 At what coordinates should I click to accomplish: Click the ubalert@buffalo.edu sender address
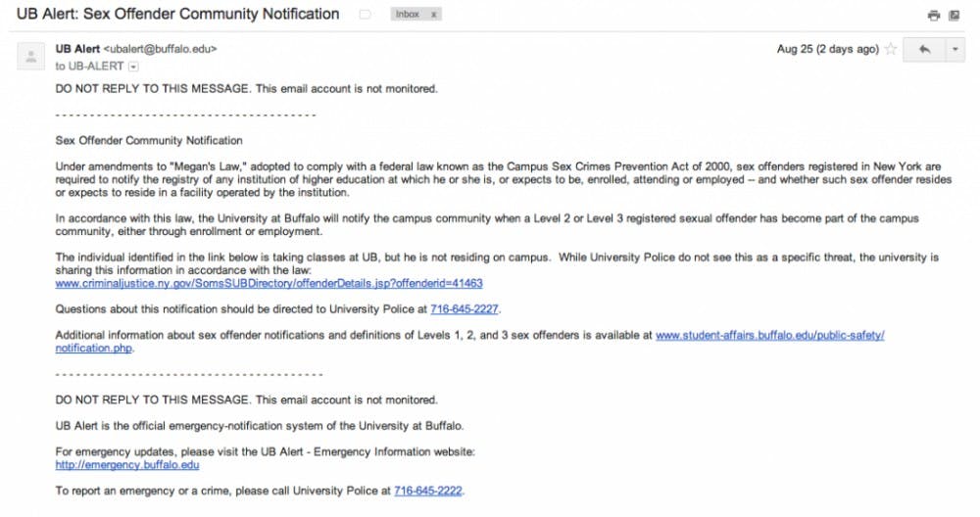(160, 49)
